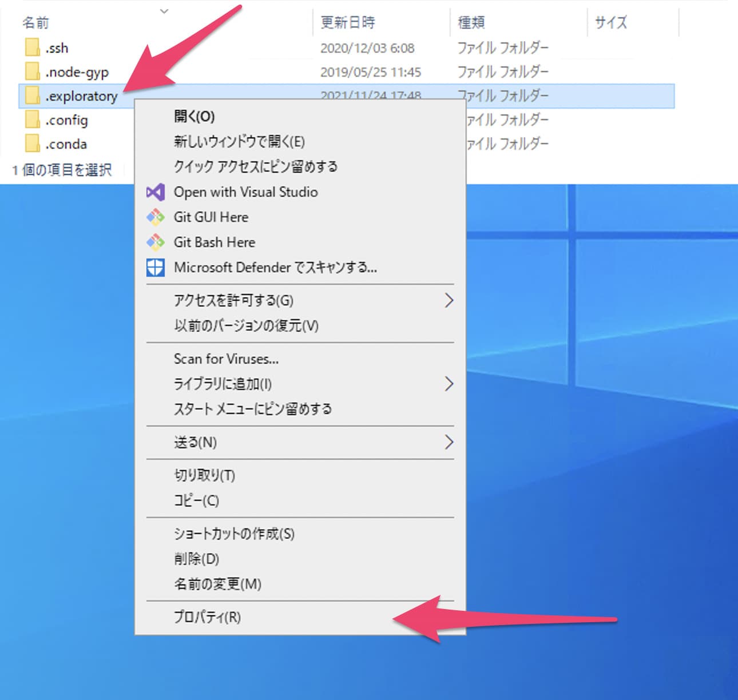Expand the アクセスを許可する(G) submenu arrow
This screenshot has width=738, height=700.
point(449,300)
